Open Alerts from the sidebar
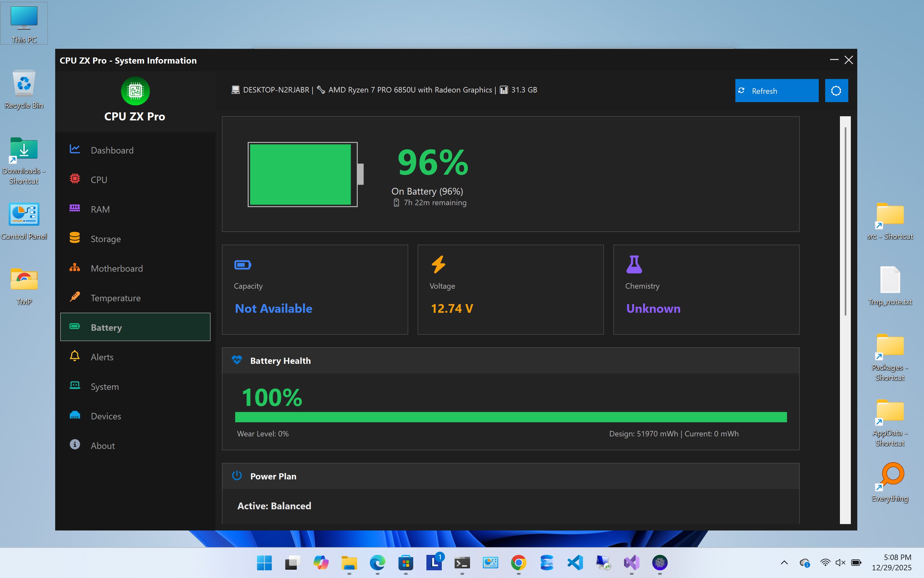 point(135,357)
